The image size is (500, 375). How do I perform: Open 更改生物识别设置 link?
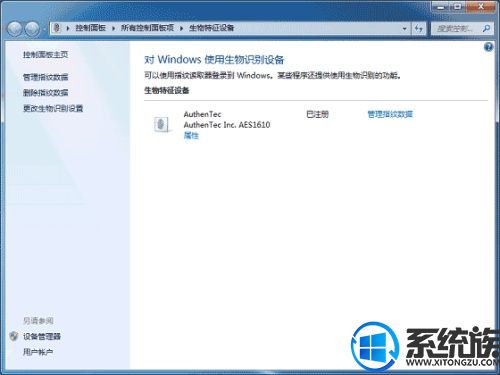53,108
